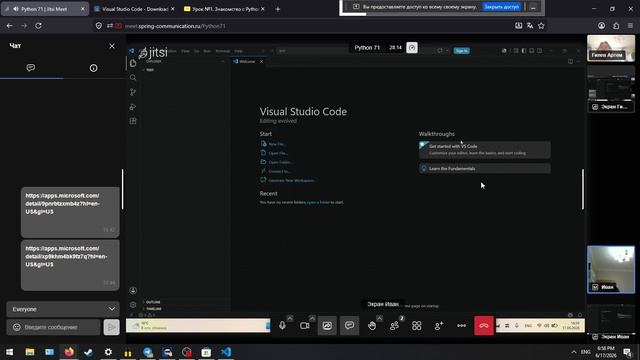This screenshot has width=640, height=360.
Task: Click the Python 71 meeting title
Action: 367,48
